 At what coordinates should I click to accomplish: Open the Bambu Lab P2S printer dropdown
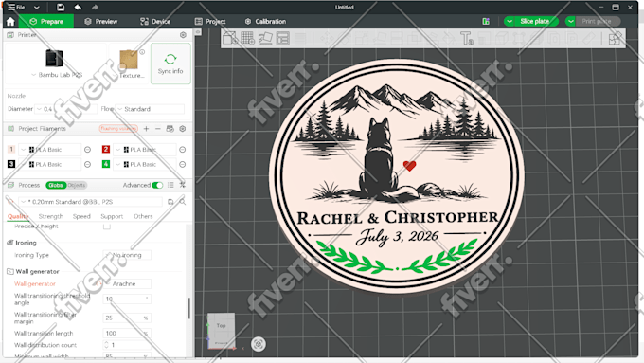click(57, 75)
